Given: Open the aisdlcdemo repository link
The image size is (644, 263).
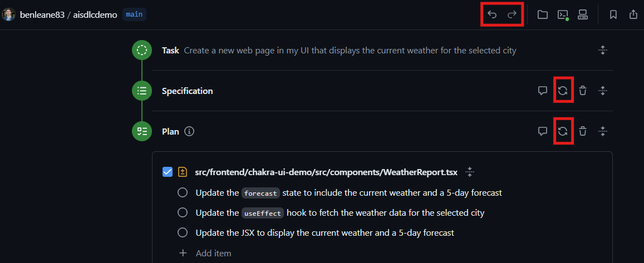Looking at the screenshot, I should (95, 15).
